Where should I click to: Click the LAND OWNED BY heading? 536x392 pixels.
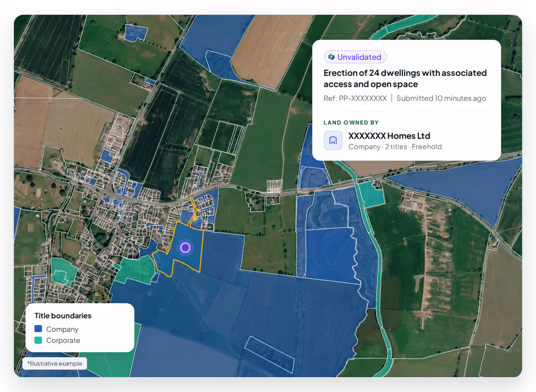pos(351,122)
